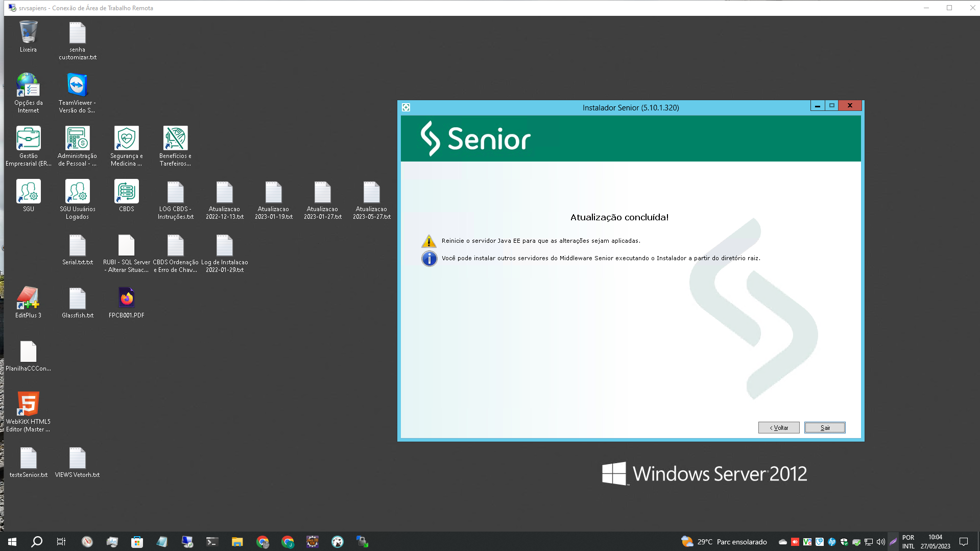Select the PlanilhaCCCon desktop file
This screenshot has height=551, width=980.
tap(29, 356)
